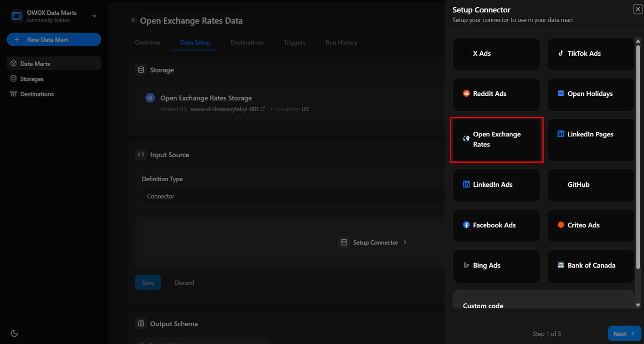Click the Location: US text

[x=292, y=109]
